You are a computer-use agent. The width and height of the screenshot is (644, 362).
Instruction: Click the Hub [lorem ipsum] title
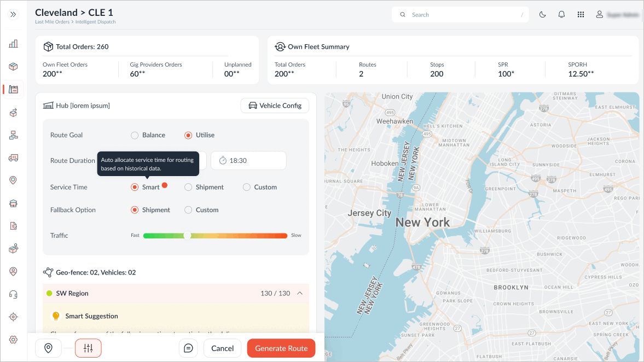[83, 106]
